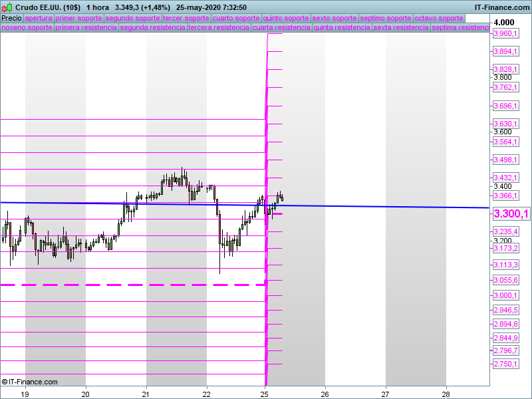Click the 3.366,1 price level tag
This screenshot has width=532, height=399.
505,196
